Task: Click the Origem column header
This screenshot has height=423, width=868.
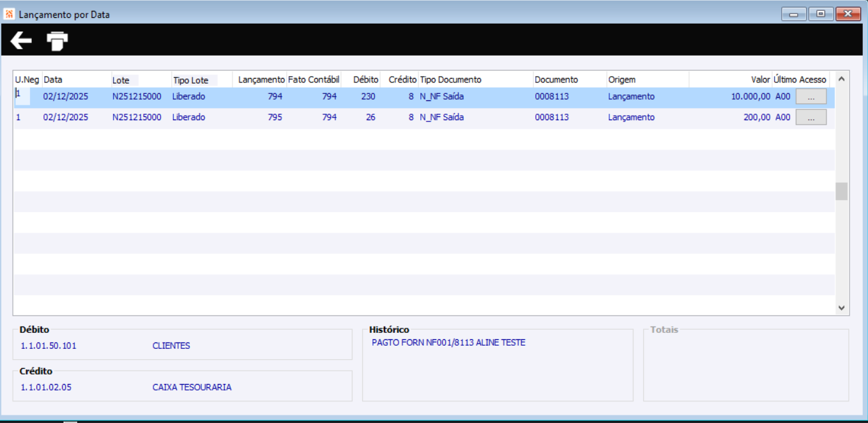Action: coord(621,80)
